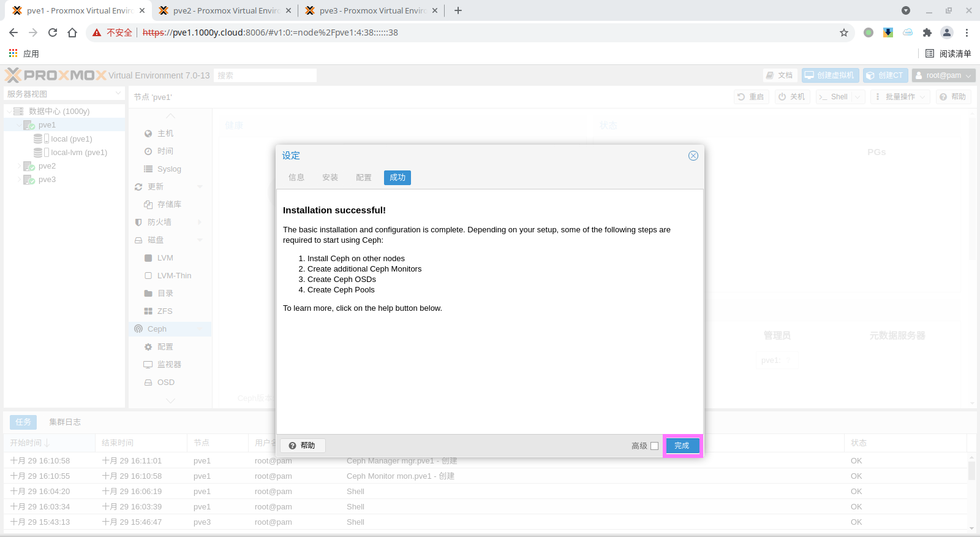Click the browser reload icon
980x537 pixels.
53,32
